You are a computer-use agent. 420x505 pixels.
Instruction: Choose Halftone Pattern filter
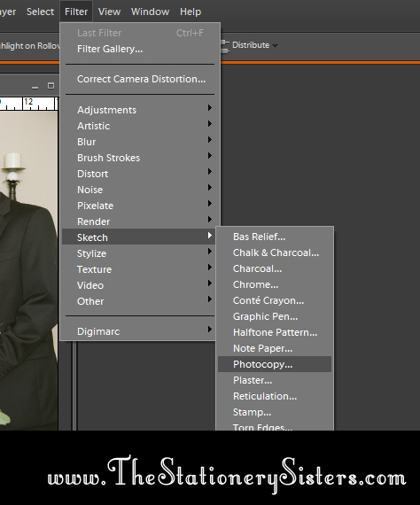(275, 332)
